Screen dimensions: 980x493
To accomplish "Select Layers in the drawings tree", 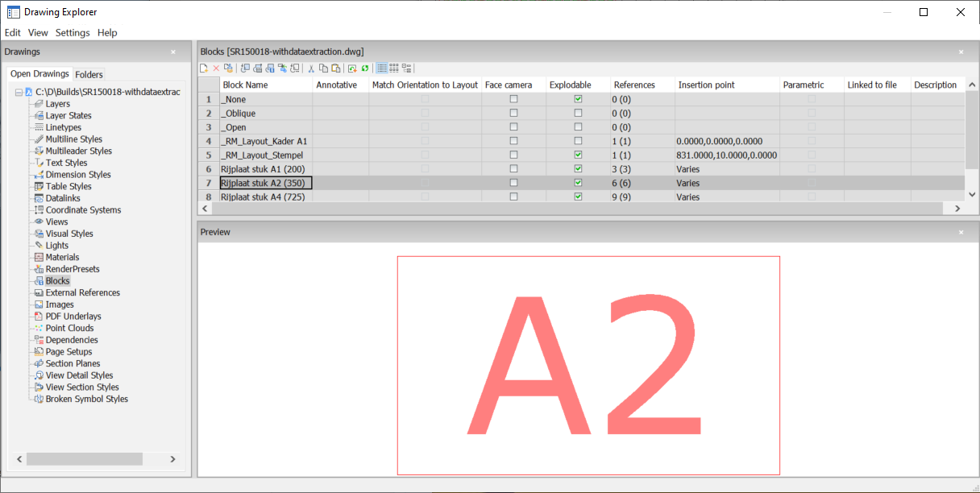I will point(57,104).
